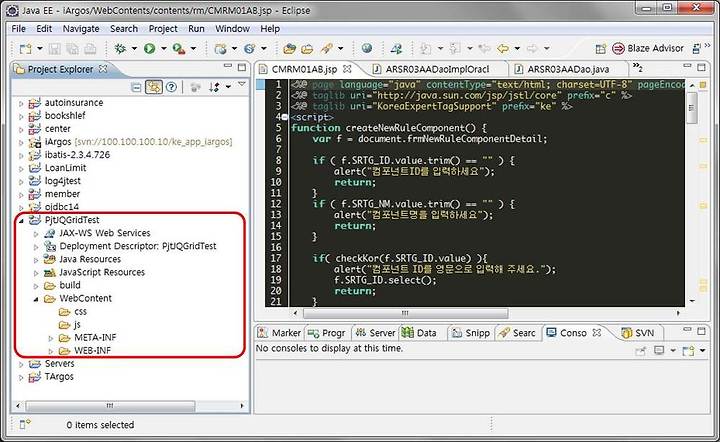Click the New Dynamic Web Project icon

[x=221, y=48]
